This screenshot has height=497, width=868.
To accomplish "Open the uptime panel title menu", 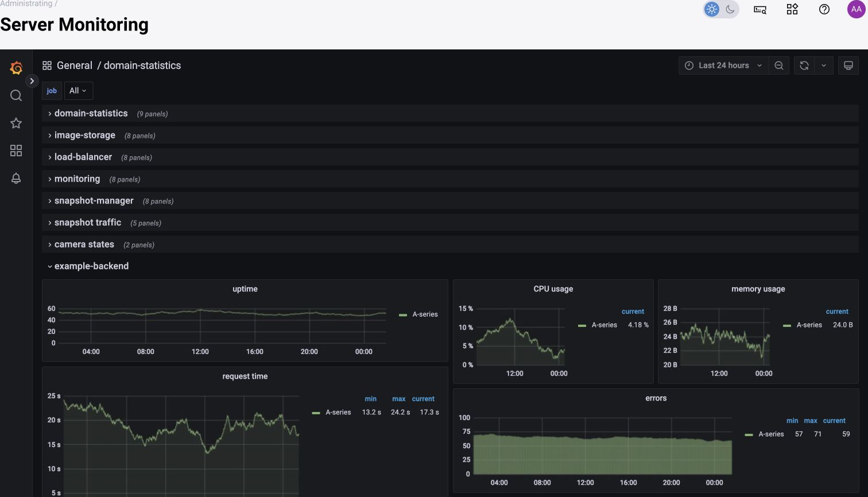I will click(x=245, y=289).
